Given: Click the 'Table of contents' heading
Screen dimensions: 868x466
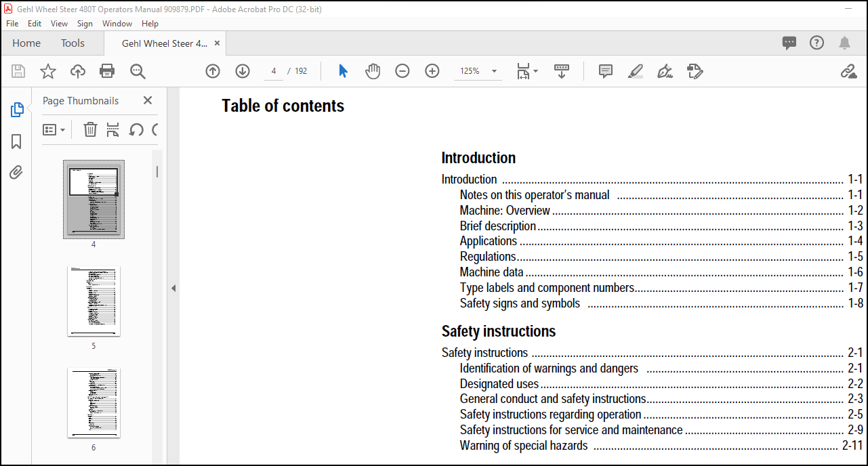Looking at the screenshot, I should point(283,106).
